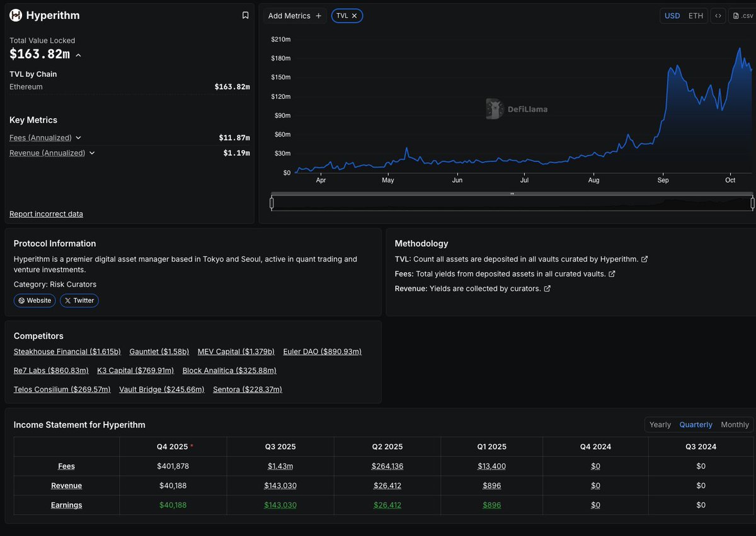Switch income statement to Monthly
The image size is (756, 536).
(x=735, y=425)
